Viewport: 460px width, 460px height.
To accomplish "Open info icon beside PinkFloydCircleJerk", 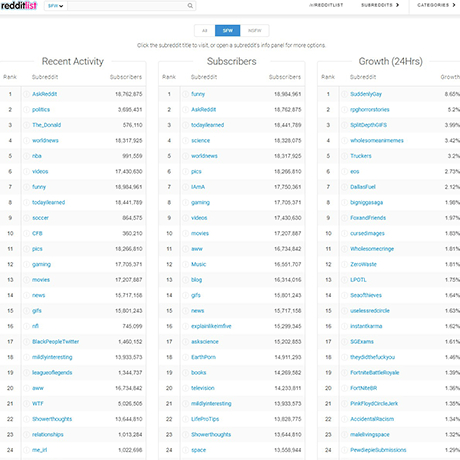I will pos(344,404).
